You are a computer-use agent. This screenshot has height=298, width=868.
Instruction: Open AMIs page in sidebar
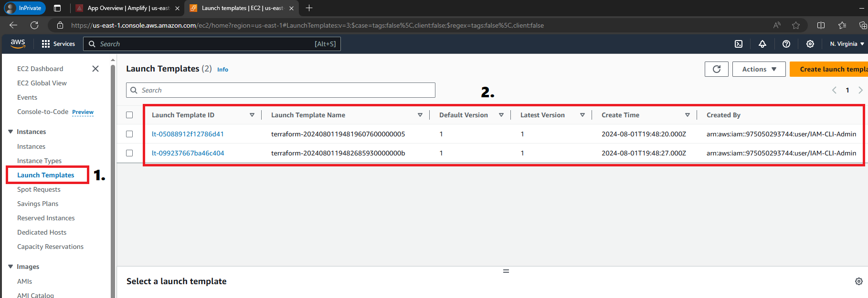(24, 281)
